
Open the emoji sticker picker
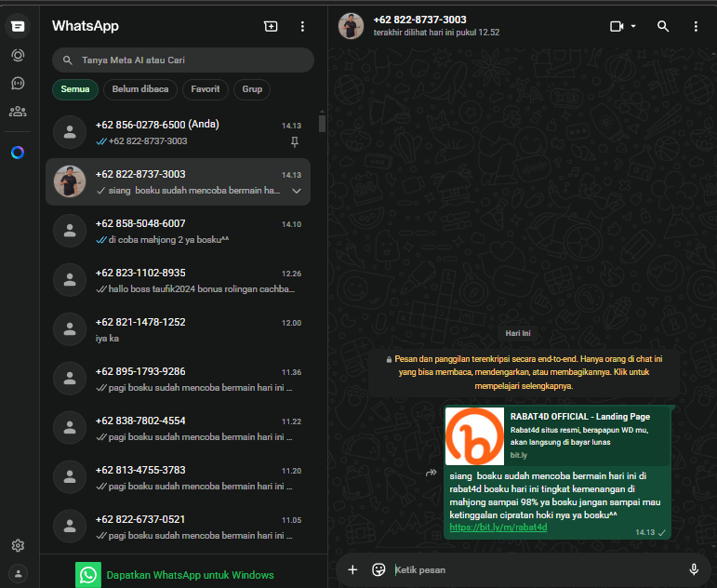(x=378, y=569)
